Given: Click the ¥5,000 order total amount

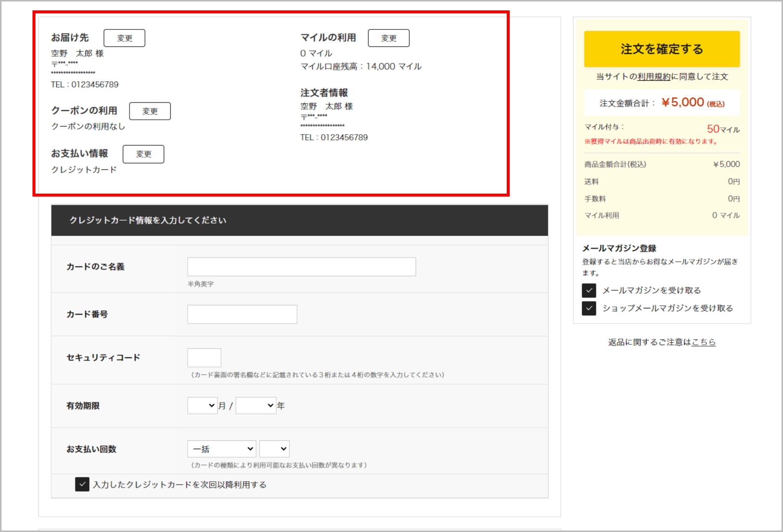Looking at the screenshot, I should [683, 102].
